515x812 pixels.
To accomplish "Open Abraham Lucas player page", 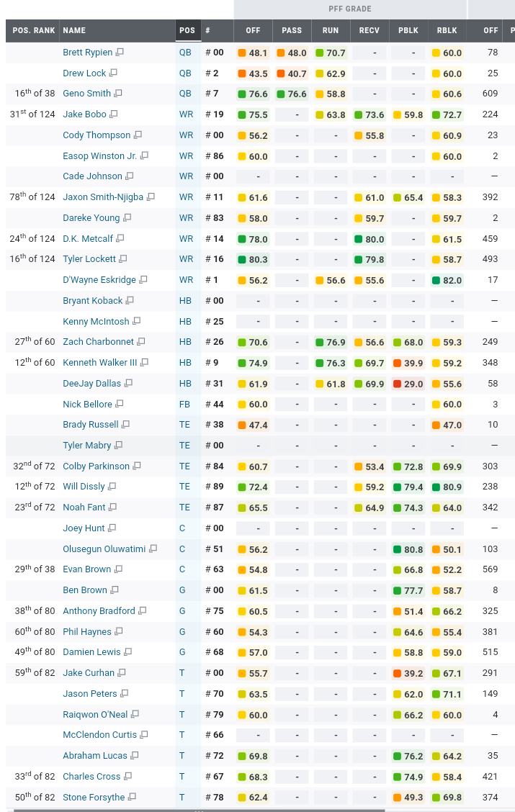I will tap(95, 756).
